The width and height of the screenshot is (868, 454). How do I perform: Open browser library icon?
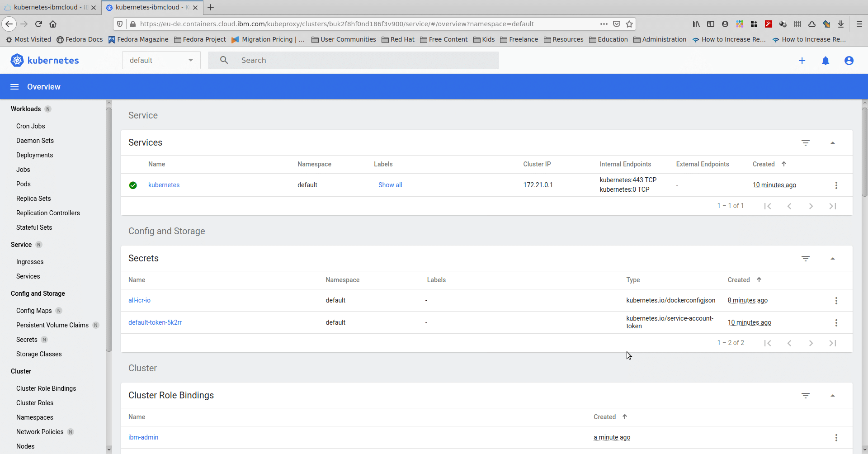696,24
